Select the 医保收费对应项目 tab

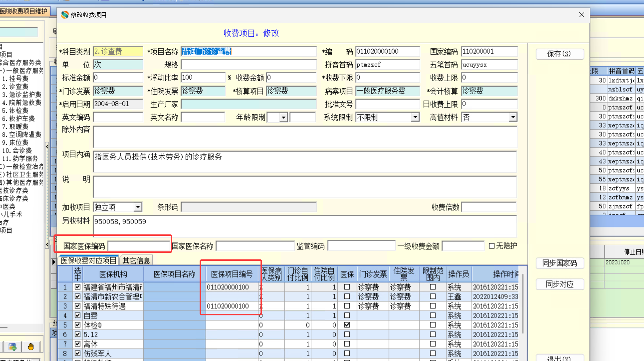[88, 260]
